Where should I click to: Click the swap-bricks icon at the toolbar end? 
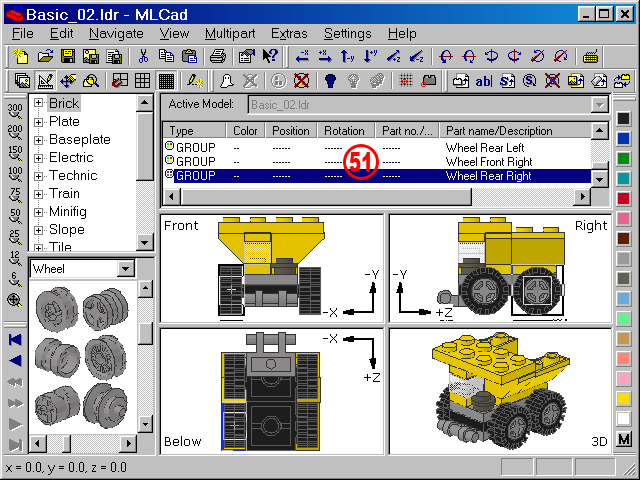[622, 80]
